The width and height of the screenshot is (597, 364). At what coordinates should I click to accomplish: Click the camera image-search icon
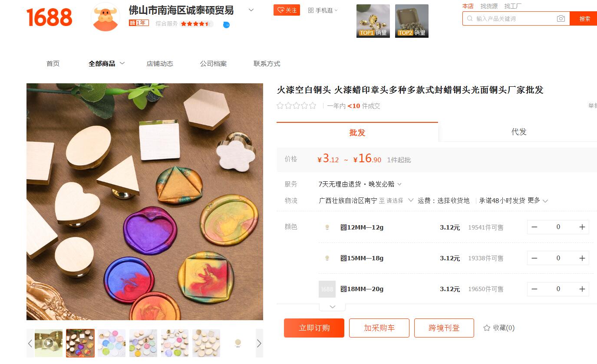(561, 19)
